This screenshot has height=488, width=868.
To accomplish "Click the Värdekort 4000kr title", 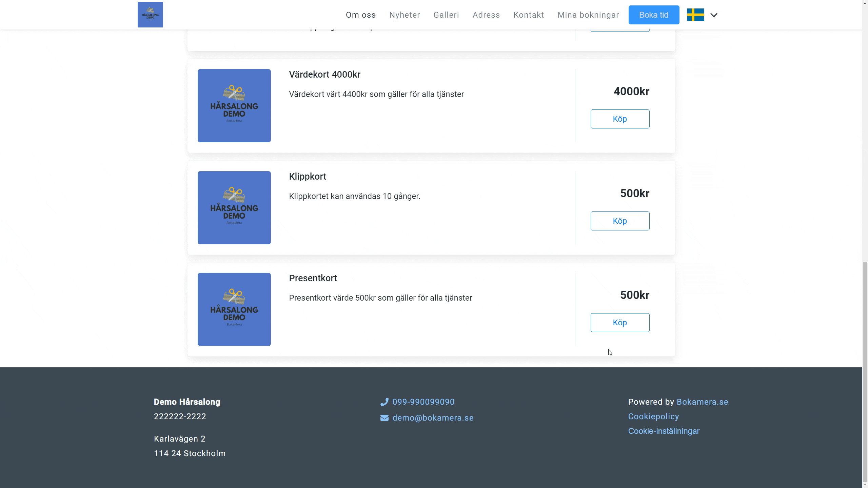I will tap(324, 75).
